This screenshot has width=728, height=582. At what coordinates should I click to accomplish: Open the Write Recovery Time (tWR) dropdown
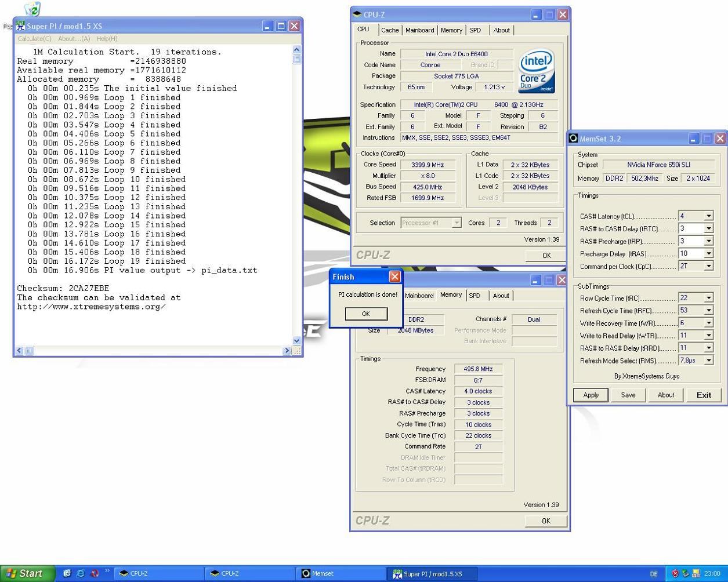click(x=708, y=323)
